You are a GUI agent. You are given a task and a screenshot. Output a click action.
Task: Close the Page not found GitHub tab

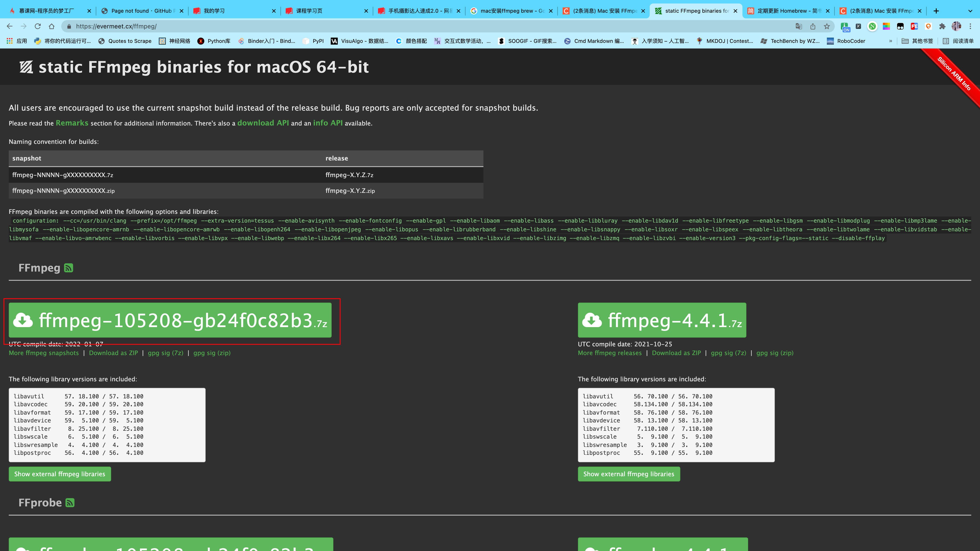coord(182,11)
